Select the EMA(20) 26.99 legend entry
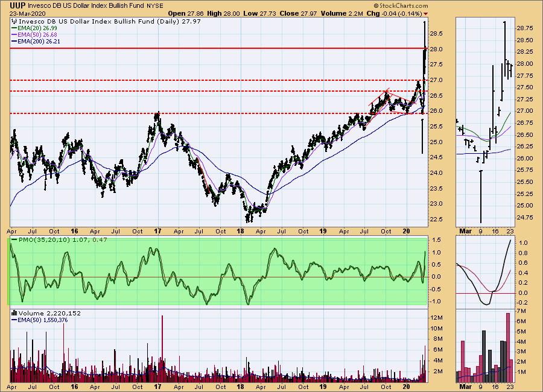The image size is (543, 392). 34,28
